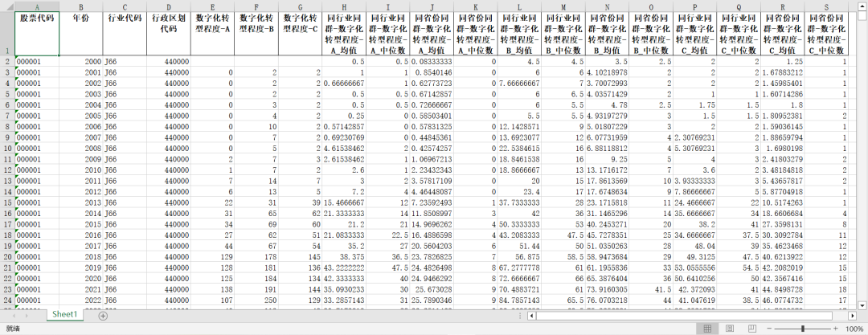Click the 就绪 status indicator
Viewport: 868px width, 335px height.
14,329
